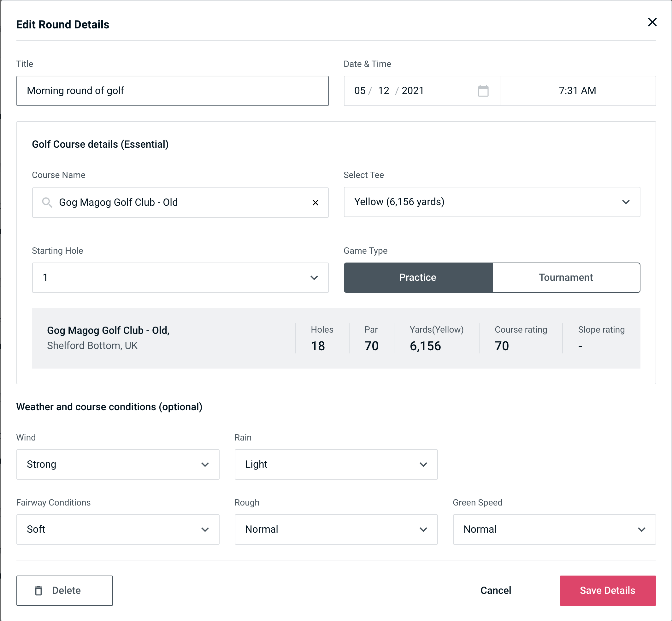Click the Green Speed dropdown arrow icon
Image resolution: width=672 pixels, height=621 pixels.
(x=643, y=529)
